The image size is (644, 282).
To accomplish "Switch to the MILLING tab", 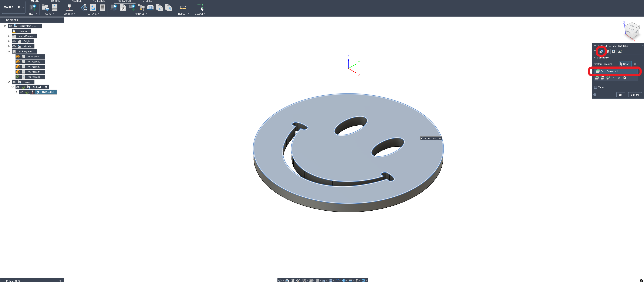I will (x=35, y=1).
